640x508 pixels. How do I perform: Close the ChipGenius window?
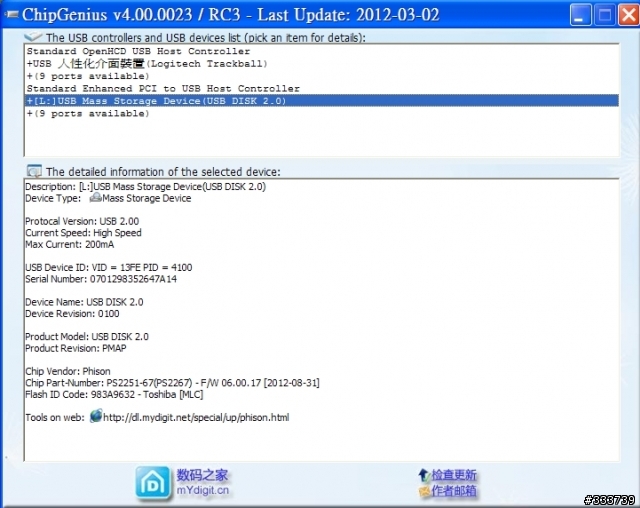(629, 15)
